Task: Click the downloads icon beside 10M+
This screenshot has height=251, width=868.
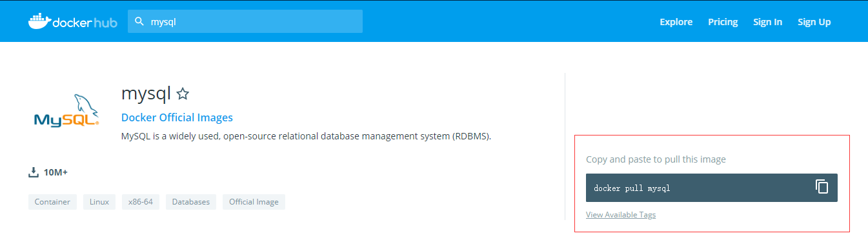Action: [34, 172]
